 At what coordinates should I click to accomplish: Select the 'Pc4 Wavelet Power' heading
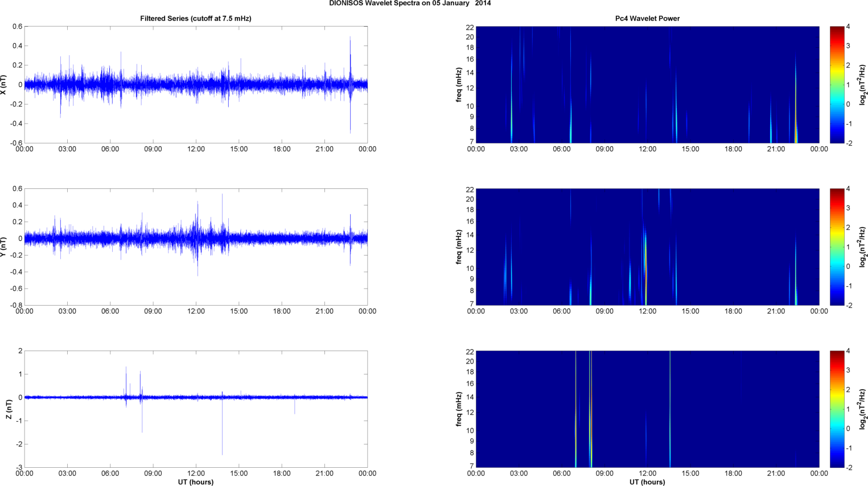point(647,18)
